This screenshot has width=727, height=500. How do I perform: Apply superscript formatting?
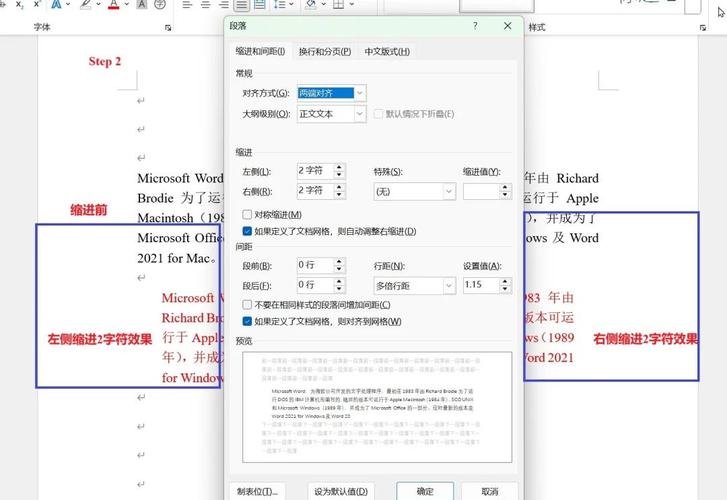(37, 5)
